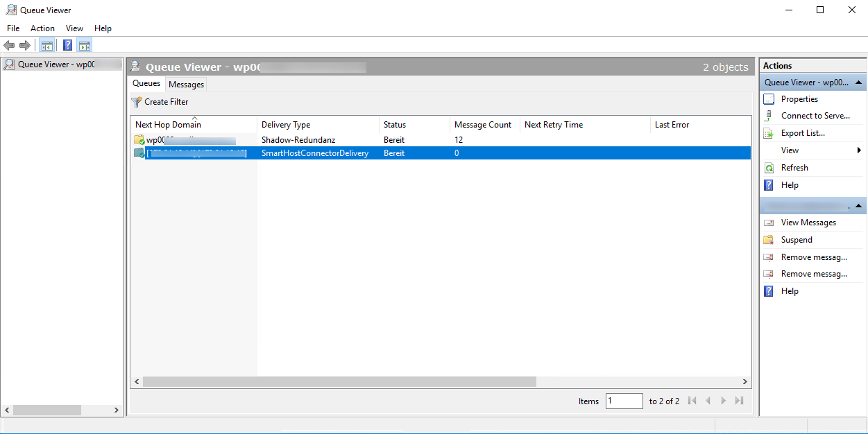Click Refresh in the Actions pane
Image resolution: width=868 pixels, height=434 pixels.
(x=794, y=168)
